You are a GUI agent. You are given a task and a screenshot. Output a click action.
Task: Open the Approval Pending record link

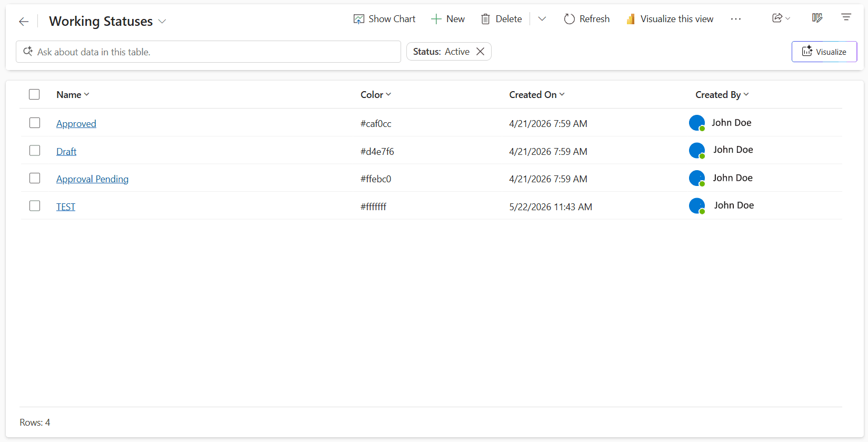point(93,179)
